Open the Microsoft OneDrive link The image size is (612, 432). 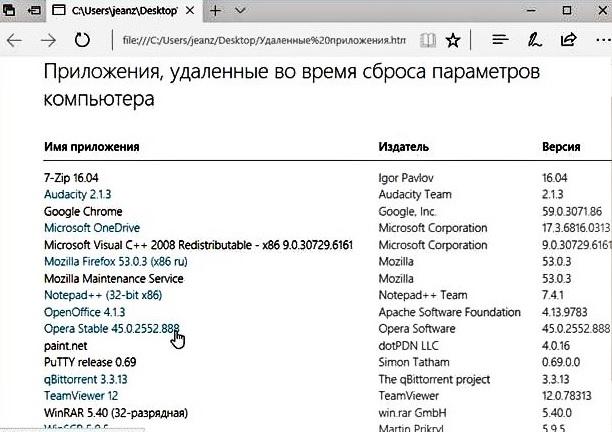point(92,228)
